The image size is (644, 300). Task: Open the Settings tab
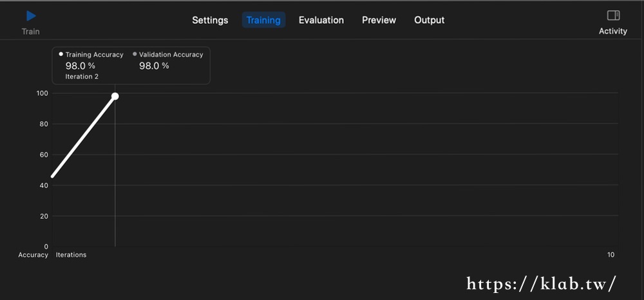pos(210,20)
